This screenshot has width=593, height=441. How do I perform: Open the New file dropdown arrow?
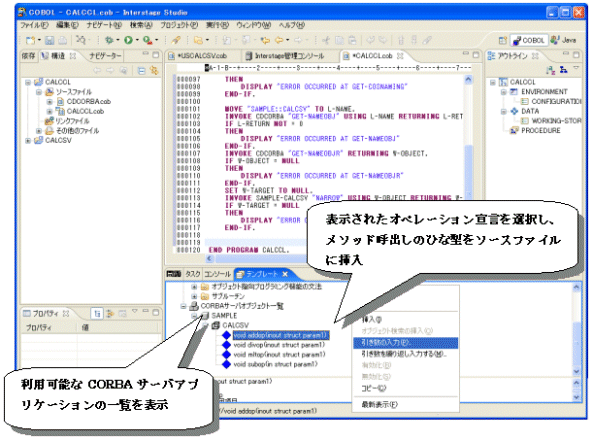pos(39,40)
